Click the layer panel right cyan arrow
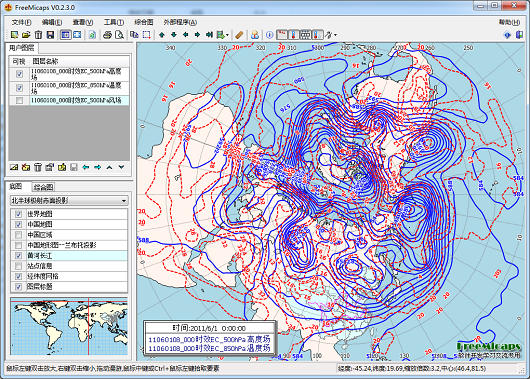The height and width of the screenshot is (379, 530). pos(98,167)
